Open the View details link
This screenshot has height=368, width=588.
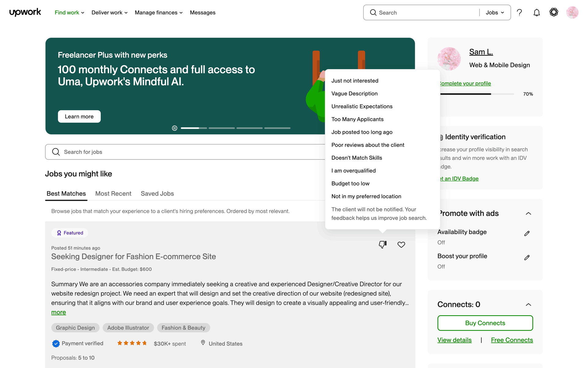pyautogui.click(x=454, y=340)
